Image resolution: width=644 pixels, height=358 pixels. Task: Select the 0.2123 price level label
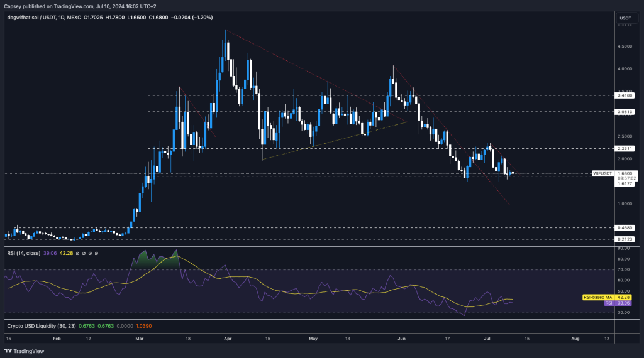click(x=625, y=239)
